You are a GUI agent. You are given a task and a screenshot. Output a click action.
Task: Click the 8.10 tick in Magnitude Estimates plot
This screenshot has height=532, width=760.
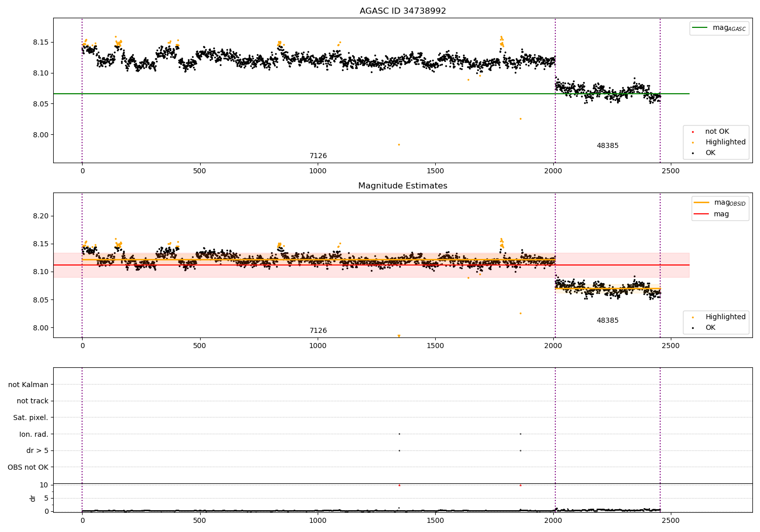pyautogui.click(x=41, y=272)
